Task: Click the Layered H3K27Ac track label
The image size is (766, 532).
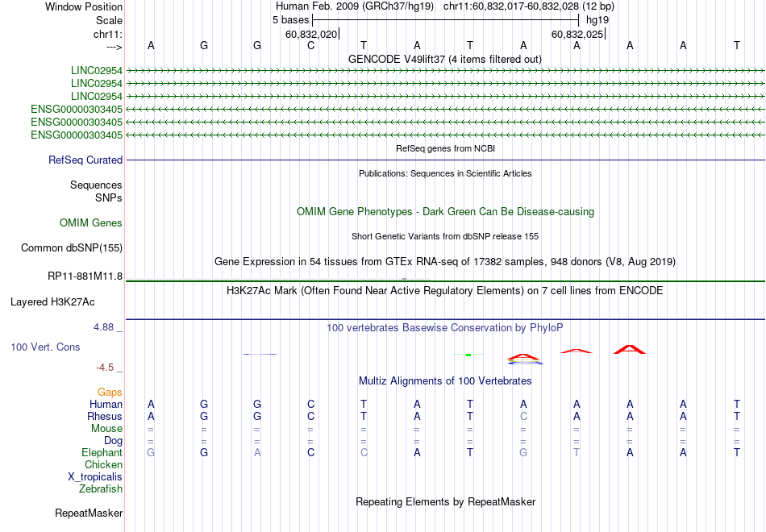Action: (x=52, y=302)
